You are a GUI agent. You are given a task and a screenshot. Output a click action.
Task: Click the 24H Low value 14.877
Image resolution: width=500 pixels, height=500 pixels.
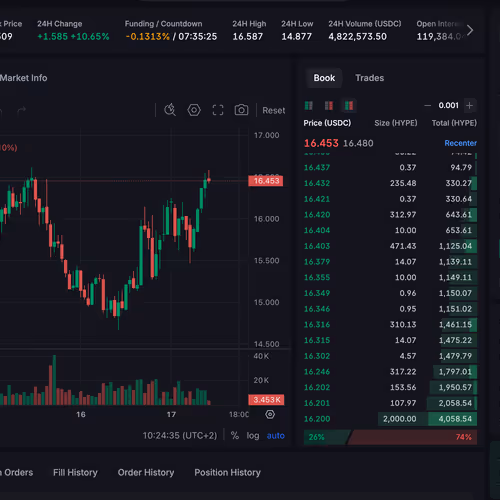pyautogui.click(x=296, y=36)
